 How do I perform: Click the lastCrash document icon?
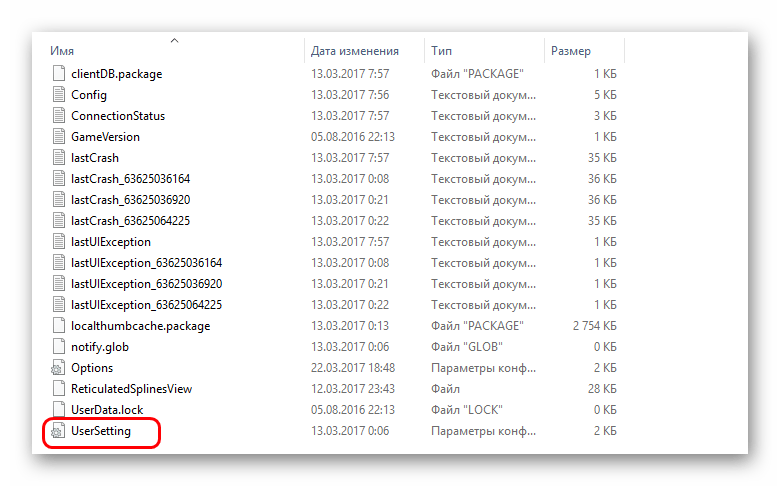click(59, 157)
